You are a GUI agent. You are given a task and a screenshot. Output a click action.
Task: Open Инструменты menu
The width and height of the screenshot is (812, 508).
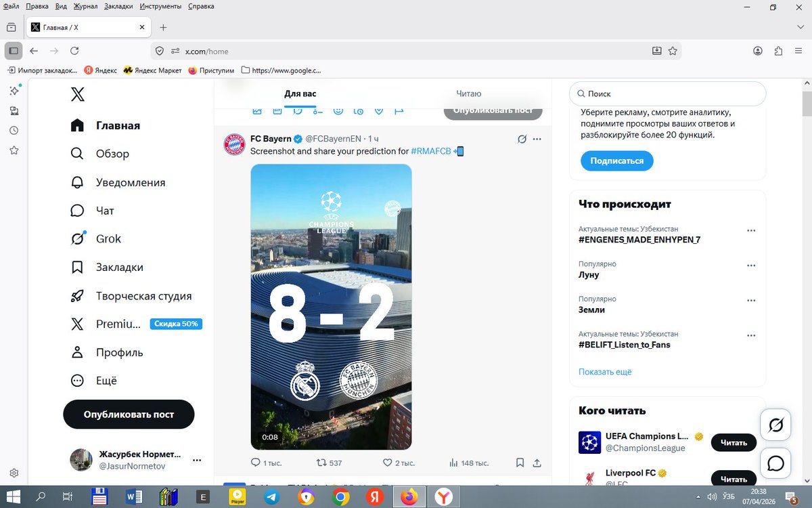[160, 6]
